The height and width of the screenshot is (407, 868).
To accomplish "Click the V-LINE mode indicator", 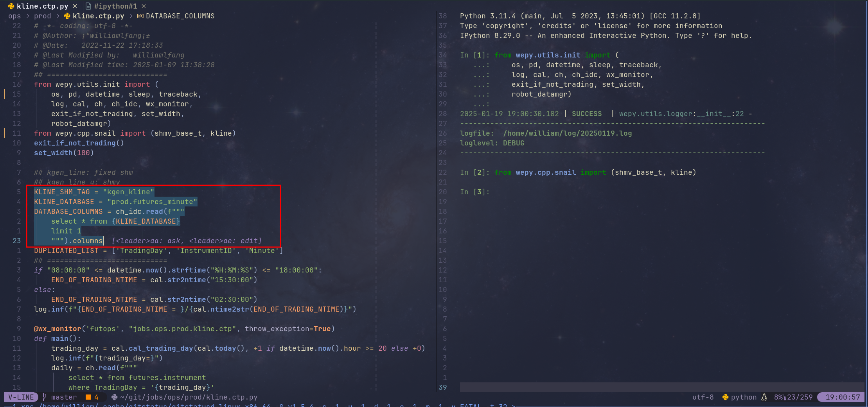I will (x=21, y=397).
